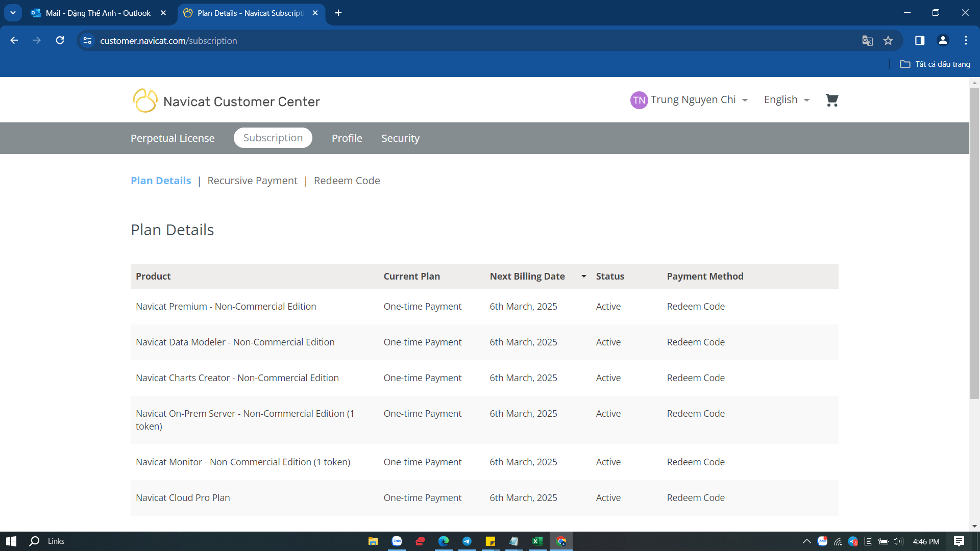
Task: Go to the Redeem Code page link
Action: 347,181
